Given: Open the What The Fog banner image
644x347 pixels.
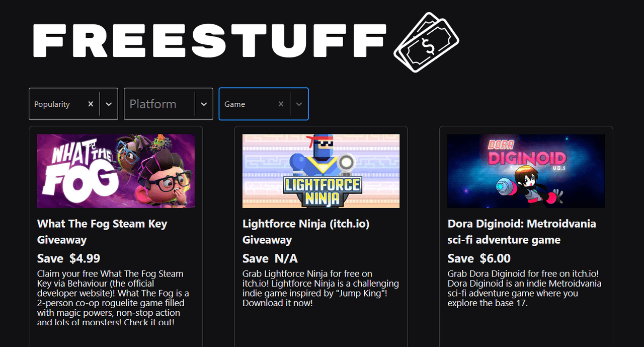Looking at the screenshot, I should pos(116,171).
